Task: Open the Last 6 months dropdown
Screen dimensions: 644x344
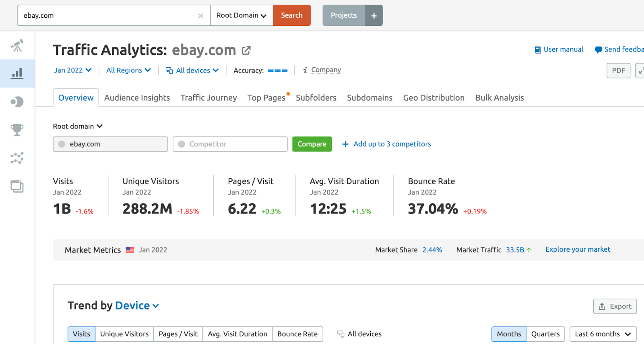Action: coord(603,334)
